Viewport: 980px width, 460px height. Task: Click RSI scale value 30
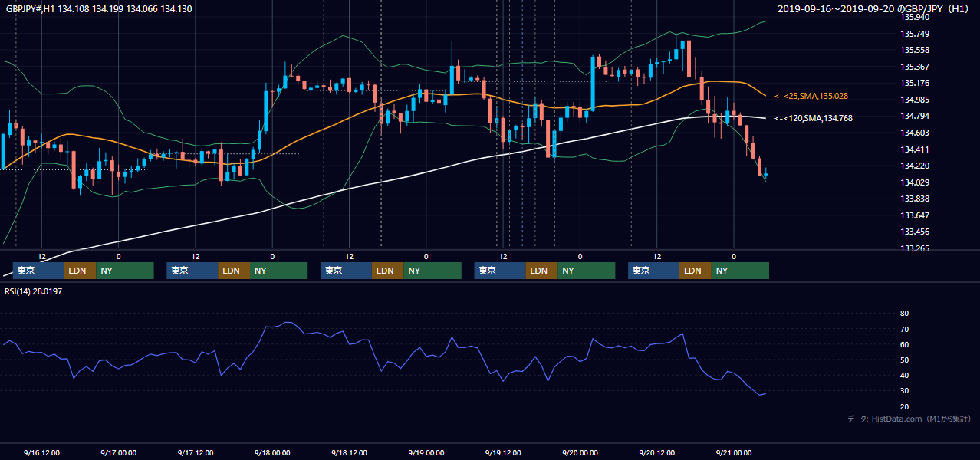pos(905,391)
